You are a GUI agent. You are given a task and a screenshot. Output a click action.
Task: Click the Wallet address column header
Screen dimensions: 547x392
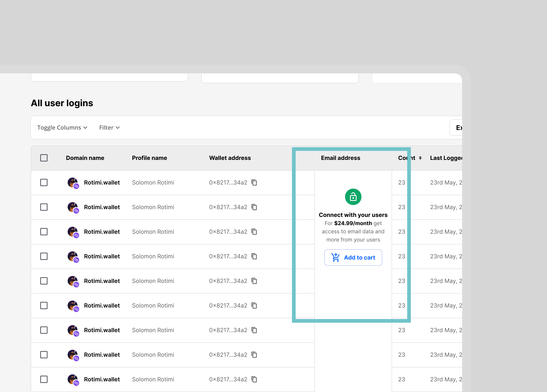point(230,158)
